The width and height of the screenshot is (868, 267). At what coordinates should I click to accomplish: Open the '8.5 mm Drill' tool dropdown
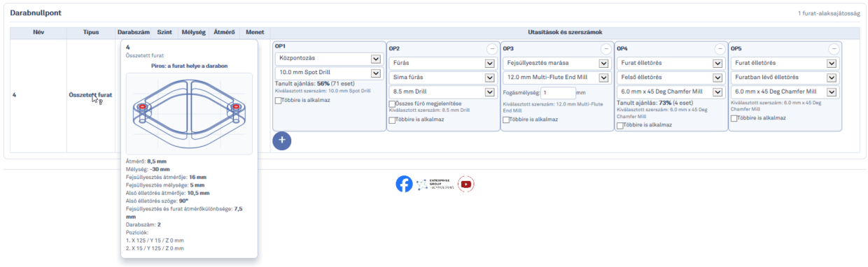[442, 92]
